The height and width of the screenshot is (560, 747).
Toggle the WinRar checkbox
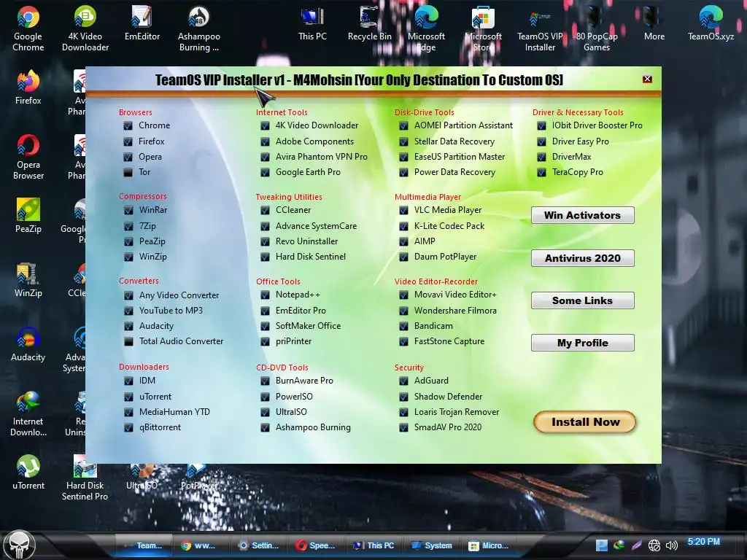pos(128,210)
